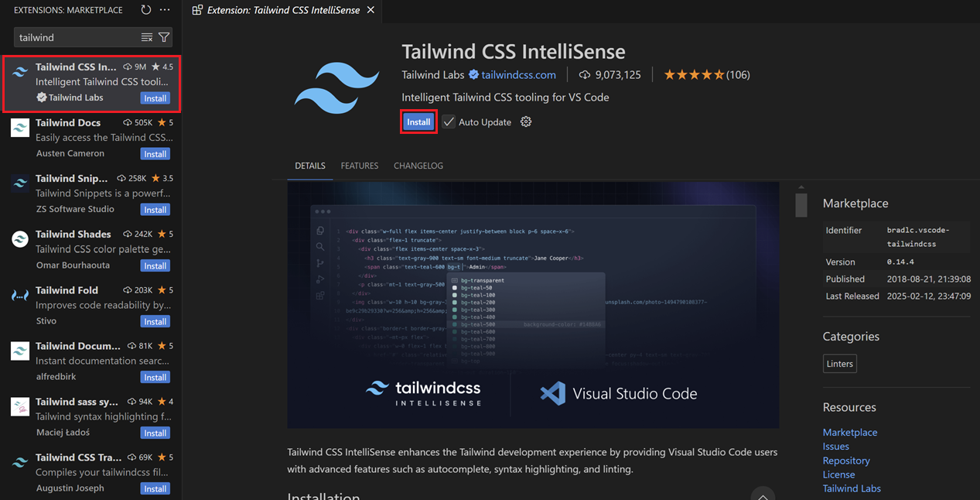Open the Marketplace resource link
The image size is (980, 500).
click(x=850, y=433)
